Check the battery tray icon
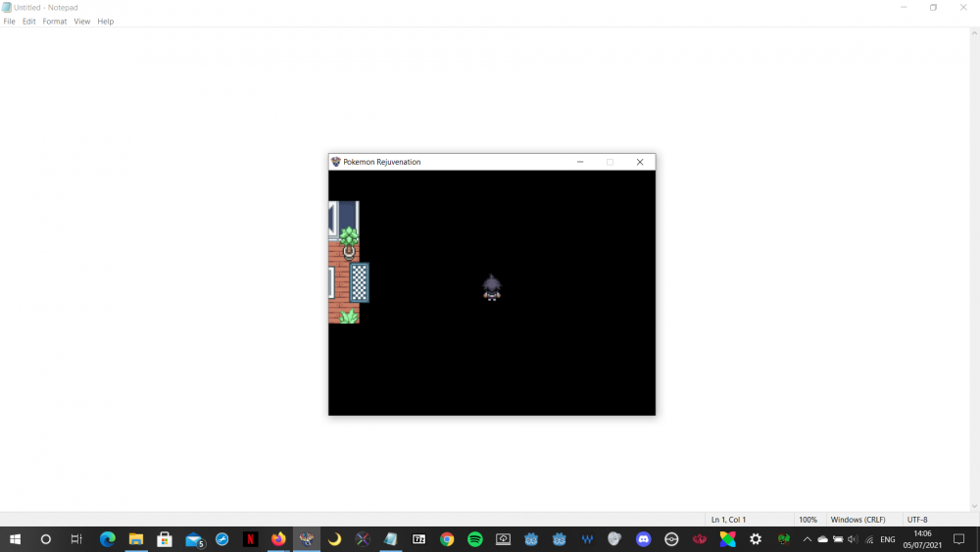This screenshot has height=552, width=980. click(838, 539)
